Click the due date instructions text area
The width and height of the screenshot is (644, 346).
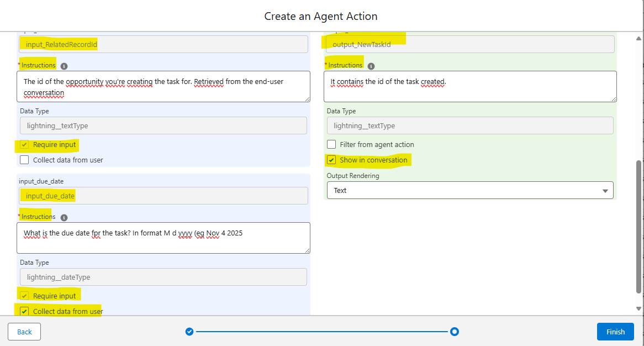coord(163,238)
